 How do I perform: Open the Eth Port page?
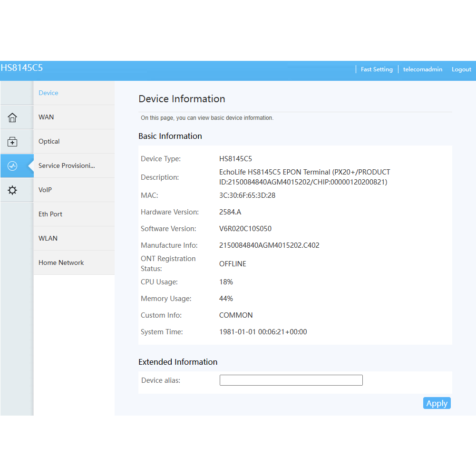tap(50, 214)
